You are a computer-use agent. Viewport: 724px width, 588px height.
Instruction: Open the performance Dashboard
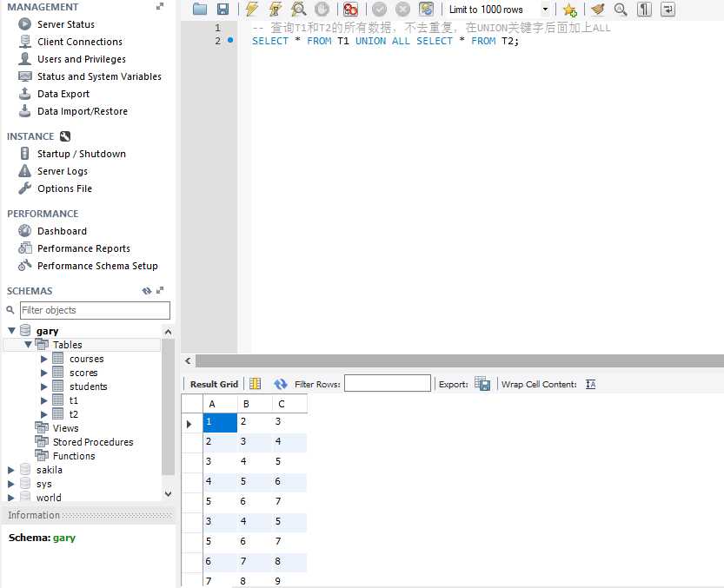pyautogui.click(x=62, y=231)
